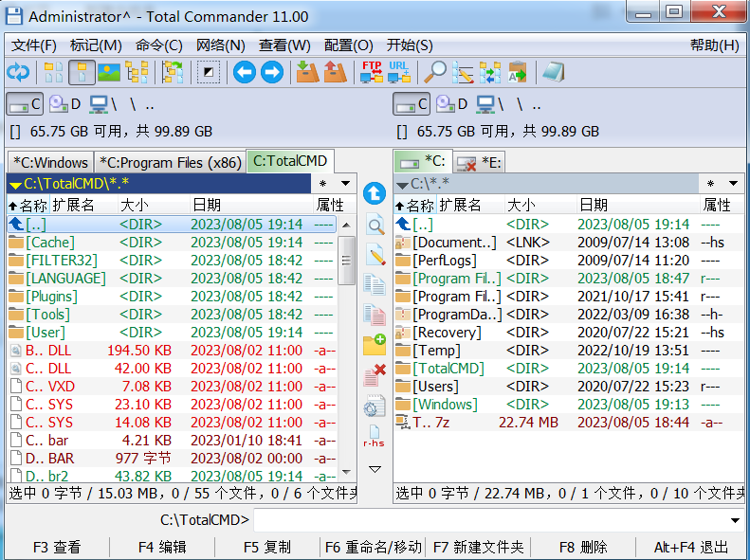
Task: Click delete red X icon in middle bar
Action: pos(375,374)
